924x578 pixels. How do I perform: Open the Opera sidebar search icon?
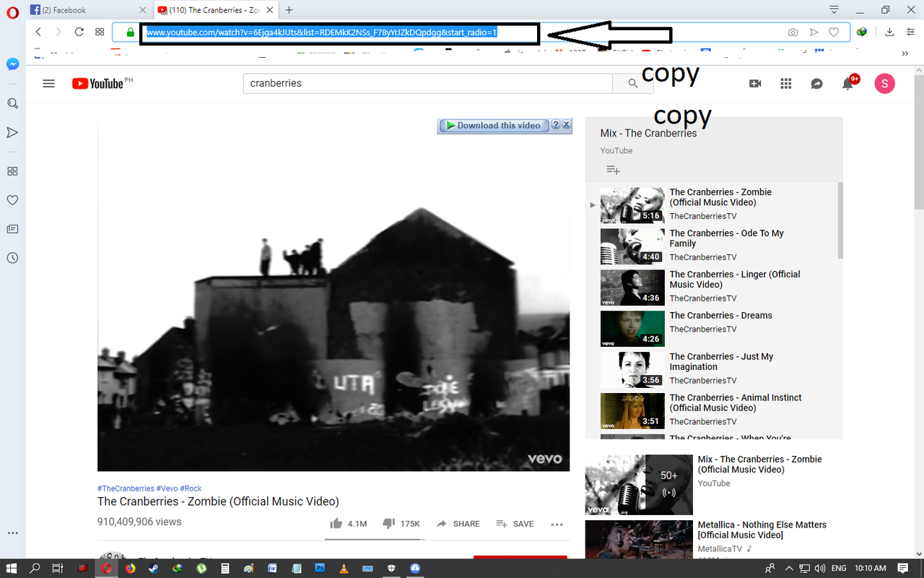tap(12, 103)
